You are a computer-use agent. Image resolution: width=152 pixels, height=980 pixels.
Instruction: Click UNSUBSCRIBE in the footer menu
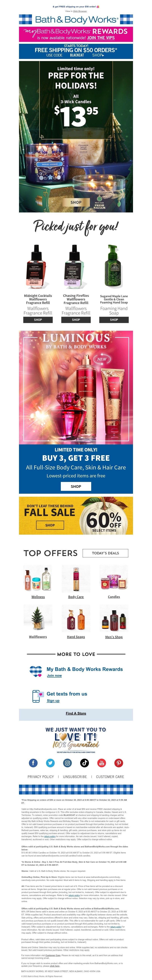(x=75, y=776)
